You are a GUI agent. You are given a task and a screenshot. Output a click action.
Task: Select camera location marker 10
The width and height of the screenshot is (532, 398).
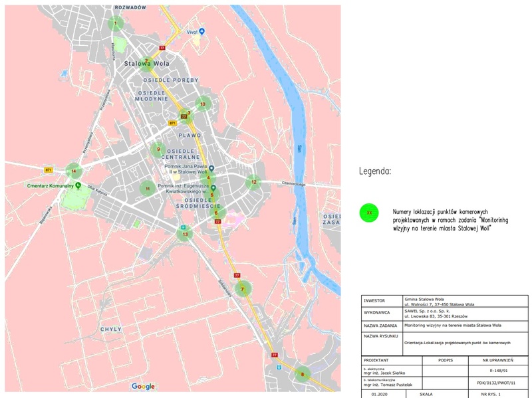coord(203,104)
